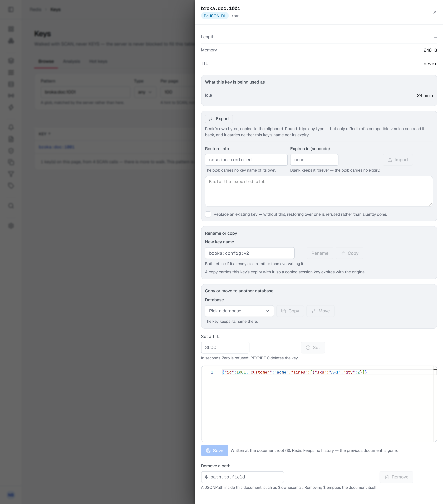Click the search icon in left sidebar
Image resolution: width=443 pixels, height=504 pixels.
[11, 206]
